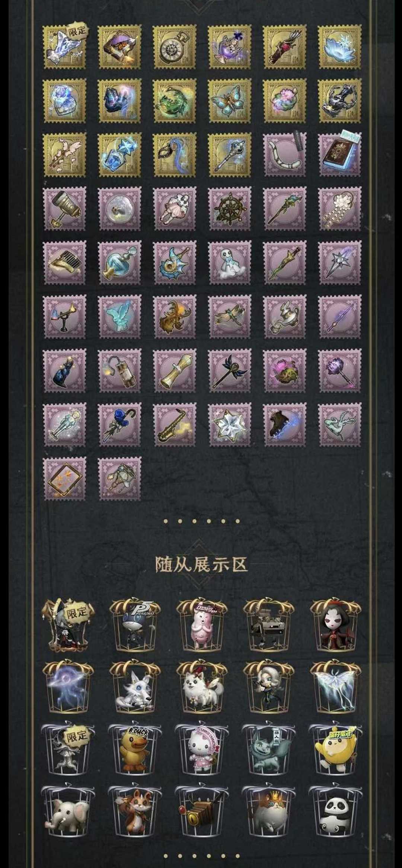The image size is (402, 868).
Task: Open the pink Monomi rabbit pet
Action: click(201, 625)
